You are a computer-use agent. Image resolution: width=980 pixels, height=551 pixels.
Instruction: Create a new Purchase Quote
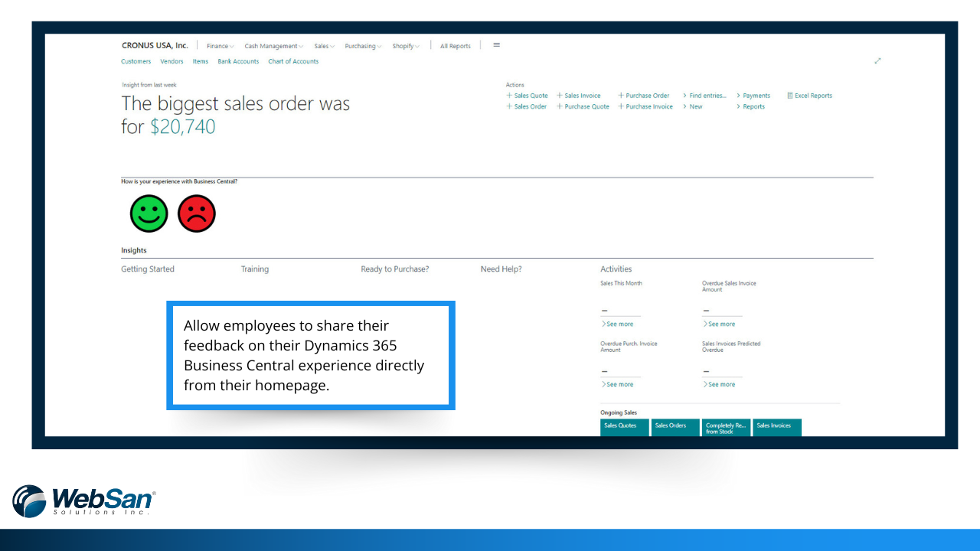[x=583, y=106]
